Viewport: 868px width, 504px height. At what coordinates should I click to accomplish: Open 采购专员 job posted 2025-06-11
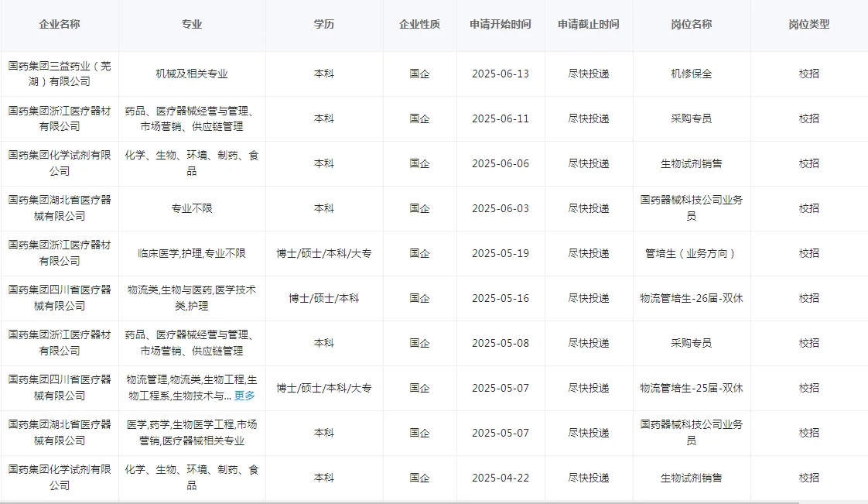692,118
